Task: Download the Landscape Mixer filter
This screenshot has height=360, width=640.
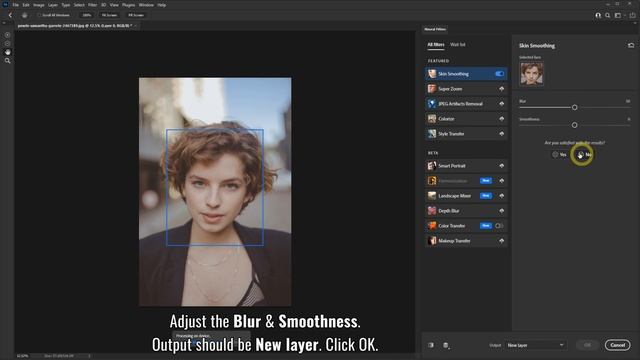Action: pos(501,196)
